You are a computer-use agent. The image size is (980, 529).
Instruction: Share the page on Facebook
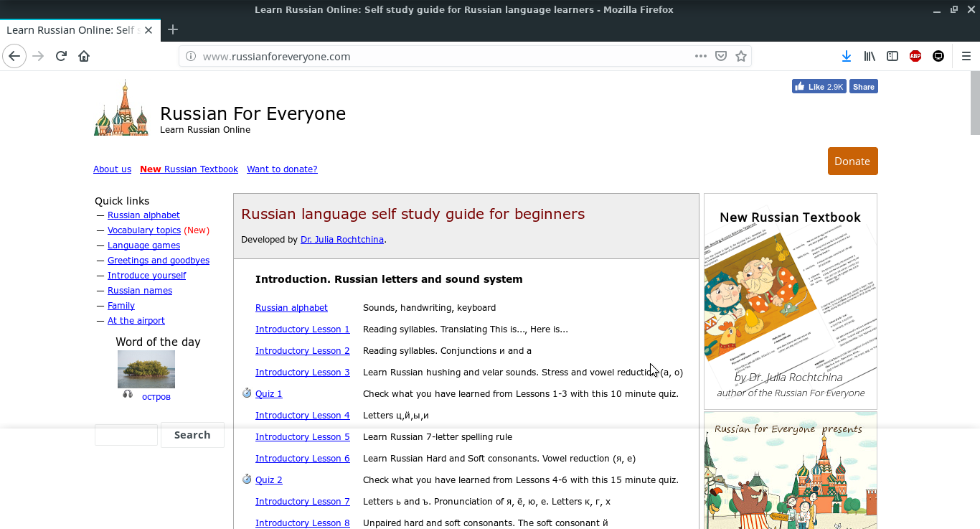click(864, 87)
